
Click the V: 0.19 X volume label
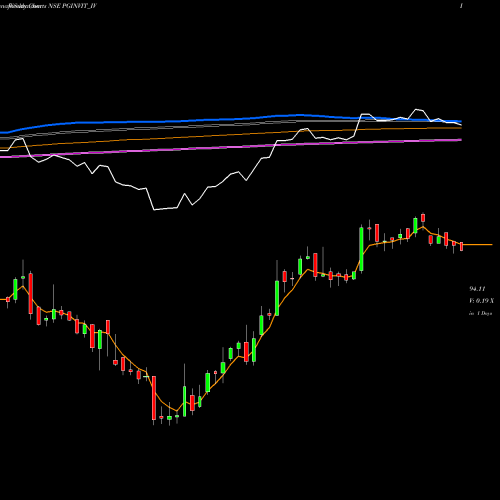click(481, 301)
